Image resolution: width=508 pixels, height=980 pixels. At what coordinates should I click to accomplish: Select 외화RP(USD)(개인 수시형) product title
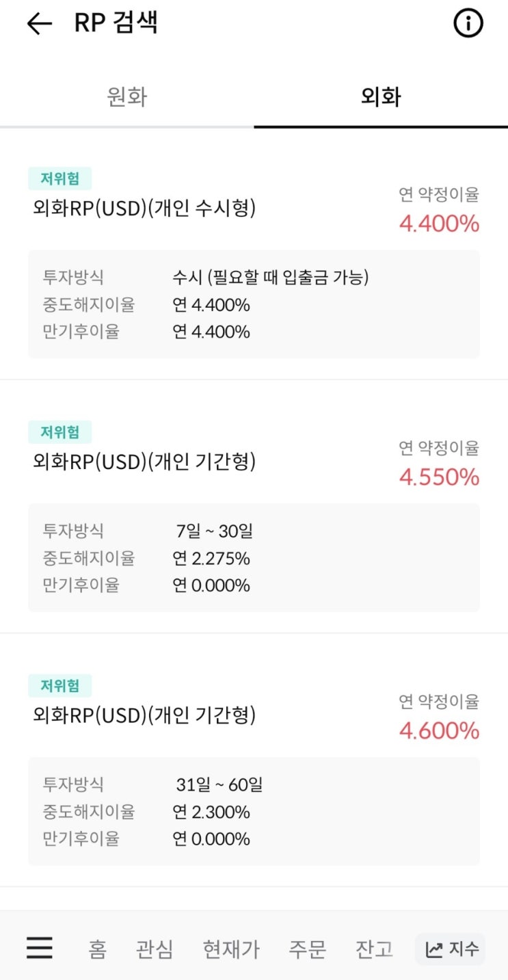[144, 209]
